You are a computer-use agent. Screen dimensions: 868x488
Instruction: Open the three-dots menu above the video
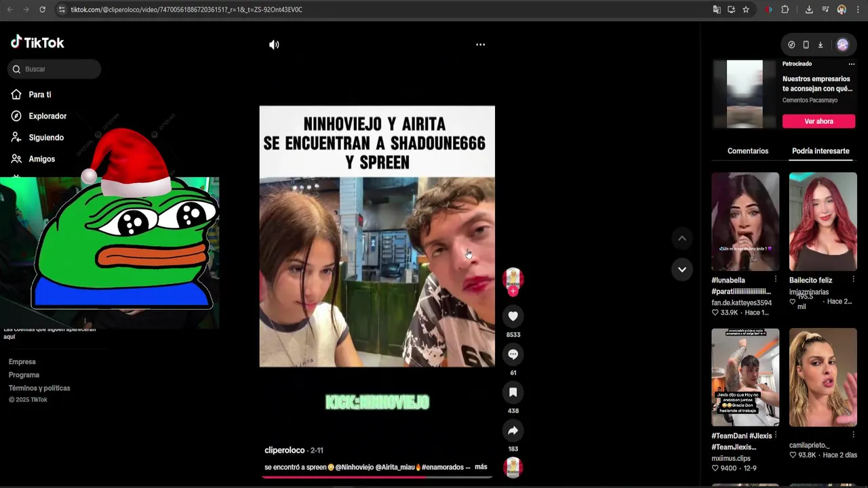coord(480,45)
